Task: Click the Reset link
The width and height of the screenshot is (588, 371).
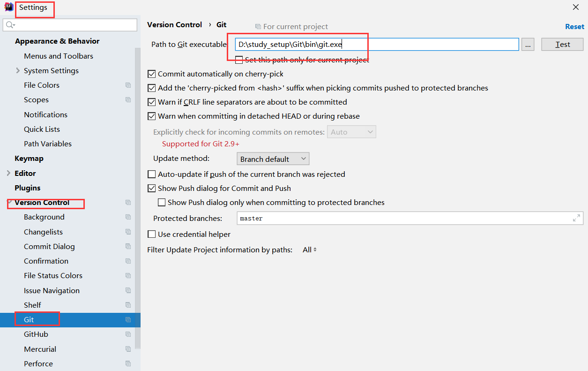Action: tap(574, 27)
